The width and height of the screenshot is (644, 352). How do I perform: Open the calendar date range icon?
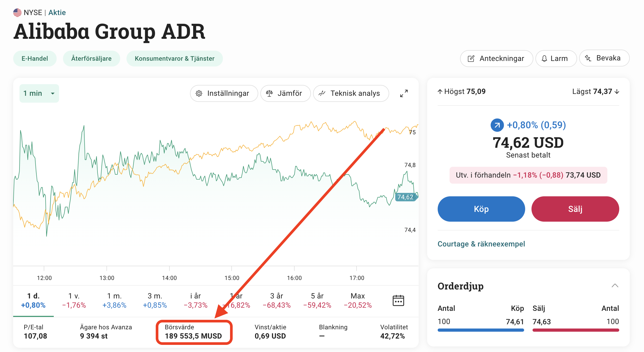398,300
